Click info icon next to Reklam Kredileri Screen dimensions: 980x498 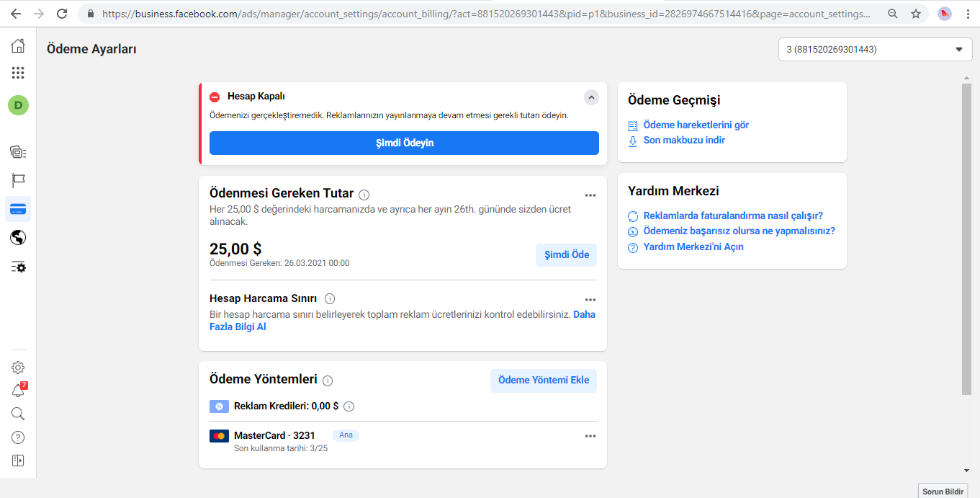point(349,406)
